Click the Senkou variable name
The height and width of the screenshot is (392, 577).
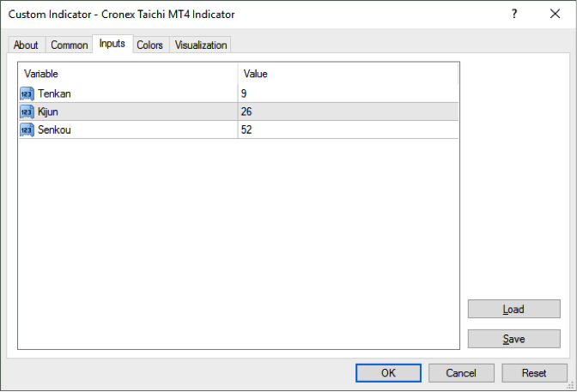(54, 130)
